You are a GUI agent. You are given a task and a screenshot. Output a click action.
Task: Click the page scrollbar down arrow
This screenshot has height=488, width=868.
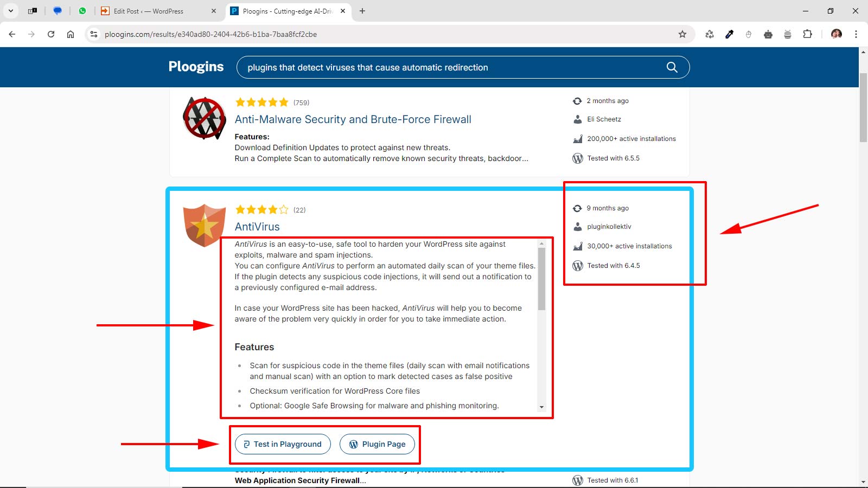coord(863,481)
